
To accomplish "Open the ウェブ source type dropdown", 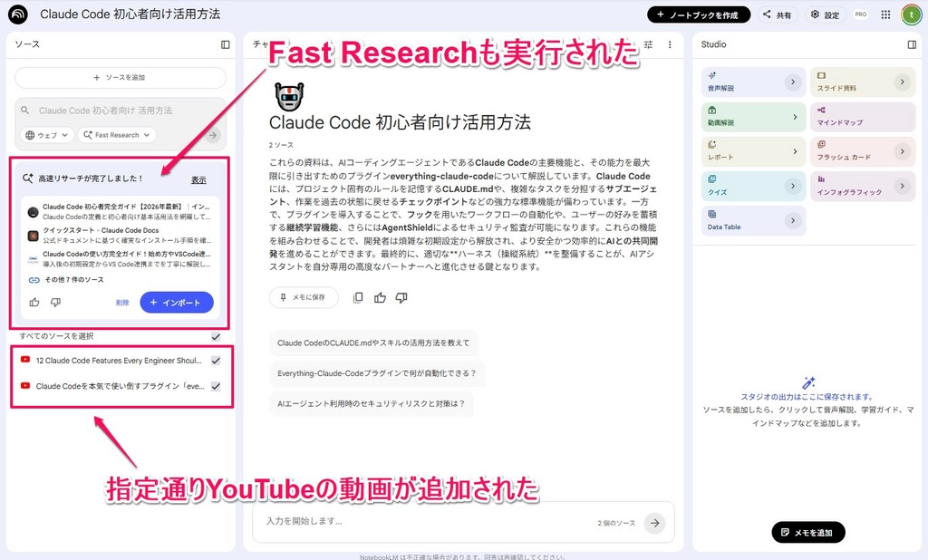I will pyautogui.click(x=47, y=135).
